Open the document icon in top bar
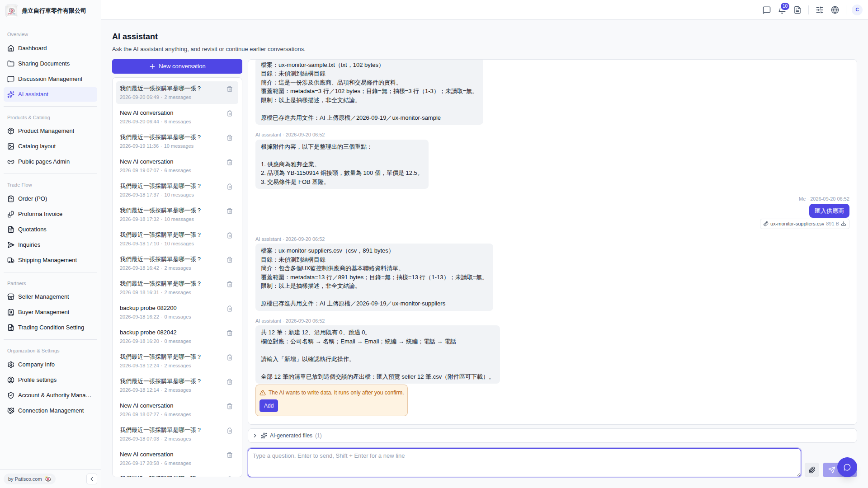The image size is (868, 488). tap(797, 10)
